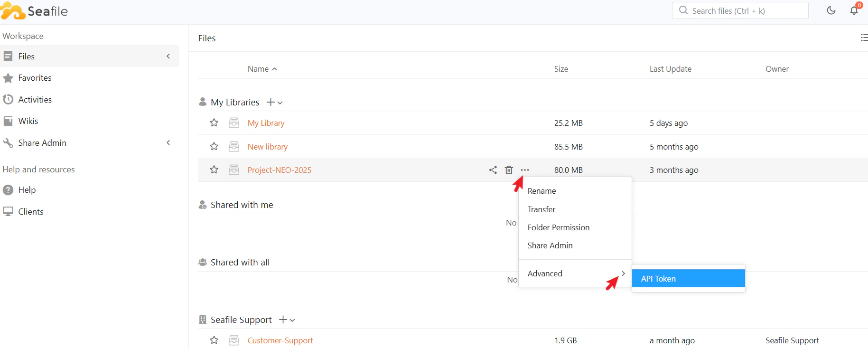Click the search files field
Viewport: 868px width, 349px height.
[x=740, y=10]
